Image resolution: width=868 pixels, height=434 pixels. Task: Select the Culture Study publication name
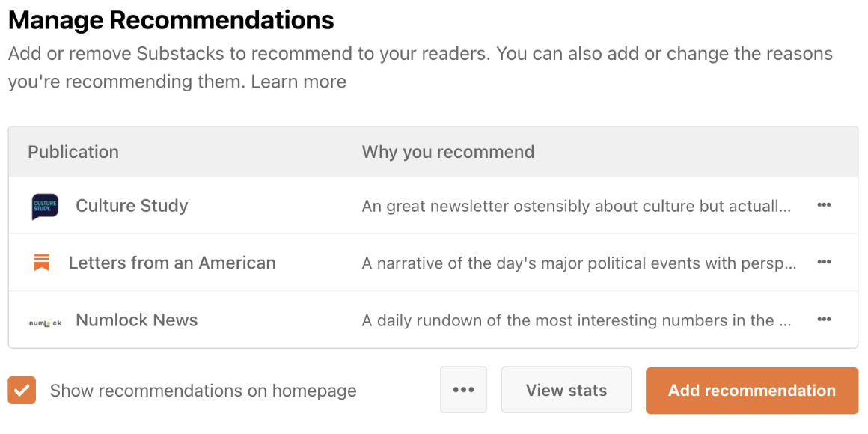132,206
